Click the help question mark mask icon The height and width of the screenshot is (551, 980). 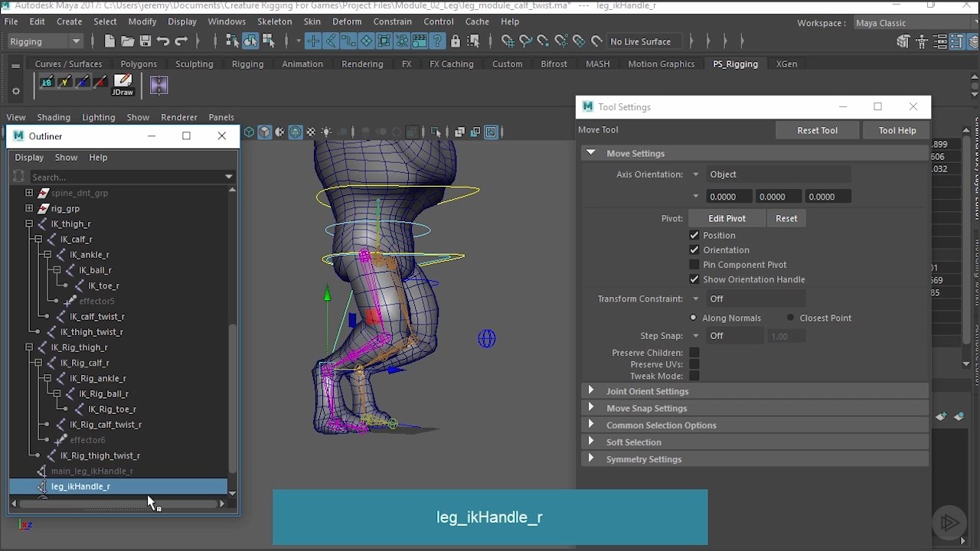tap(437, 41)
